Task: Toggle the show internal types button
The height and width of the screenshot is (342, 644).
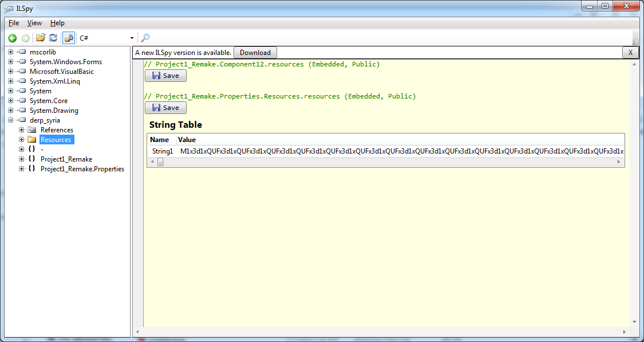Action: click(x=69, y=38)
